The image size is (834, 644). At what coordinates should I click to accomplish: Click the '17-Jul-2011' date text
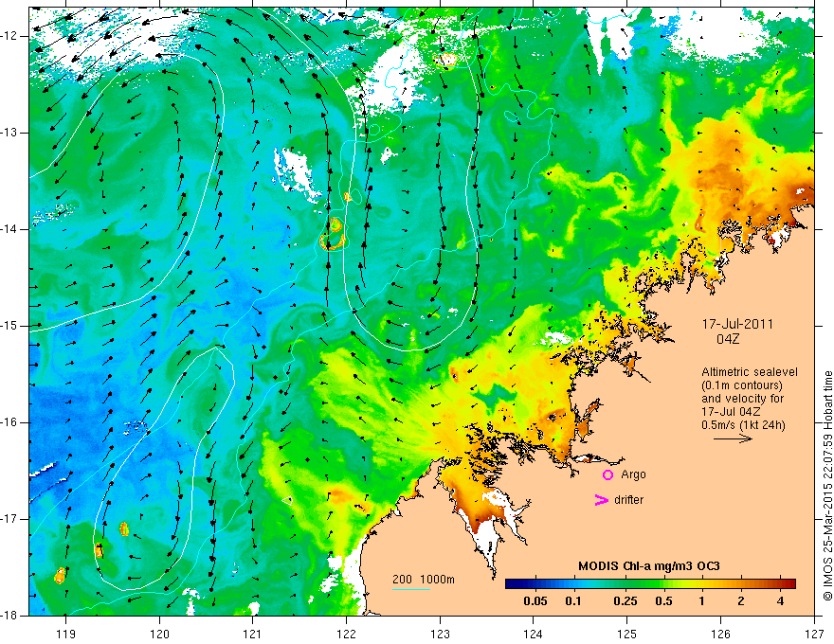click(x=737, y=324)
